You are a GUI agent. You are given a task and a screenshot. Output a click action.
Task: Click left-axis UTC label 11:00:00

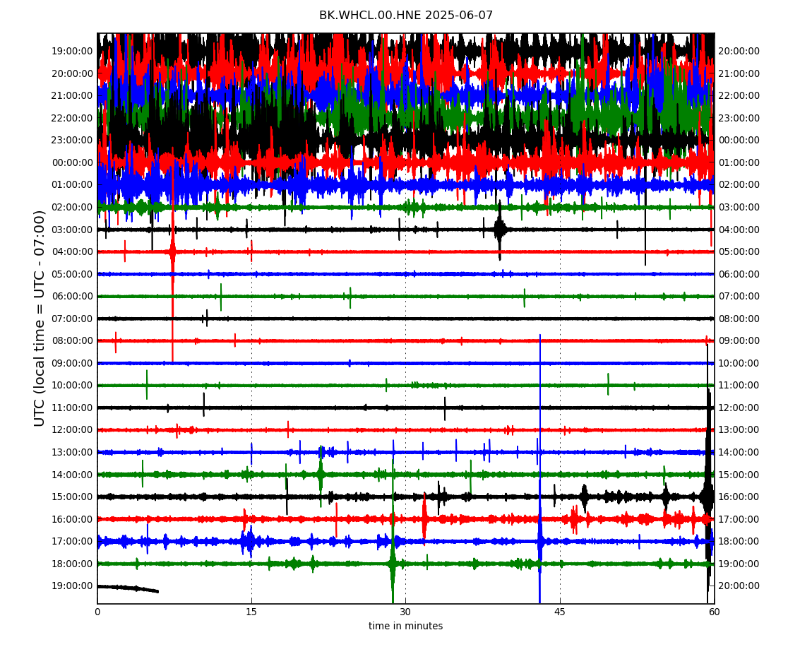[x=72, y=408]
